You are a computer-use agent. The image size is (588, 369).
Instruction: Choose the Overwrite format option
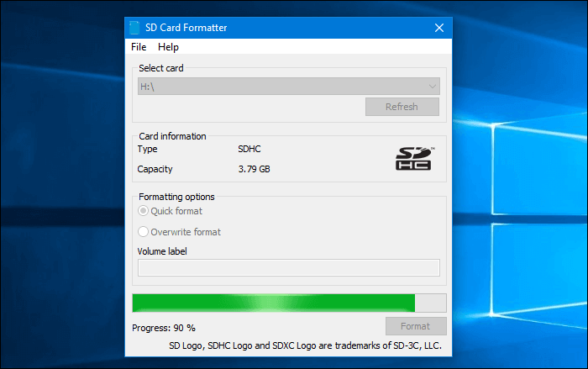[x=144, y=232]
